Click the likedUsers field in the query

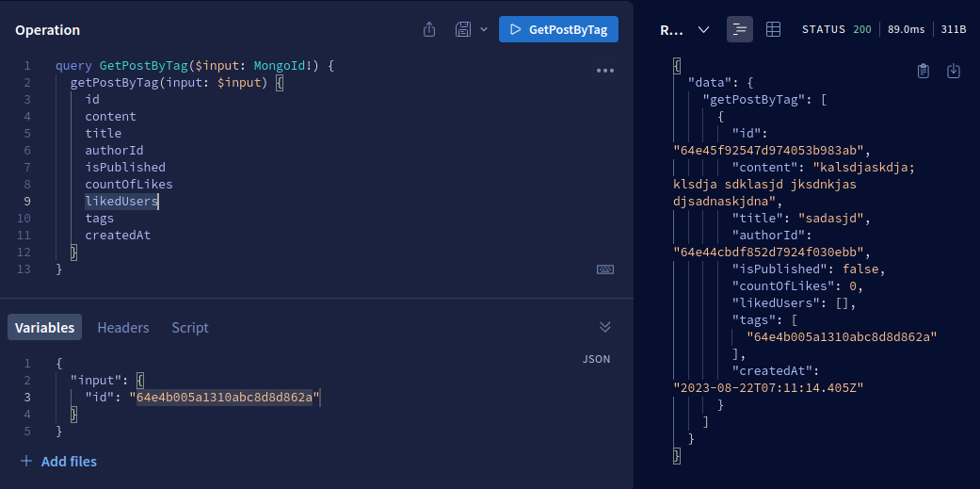121,202
